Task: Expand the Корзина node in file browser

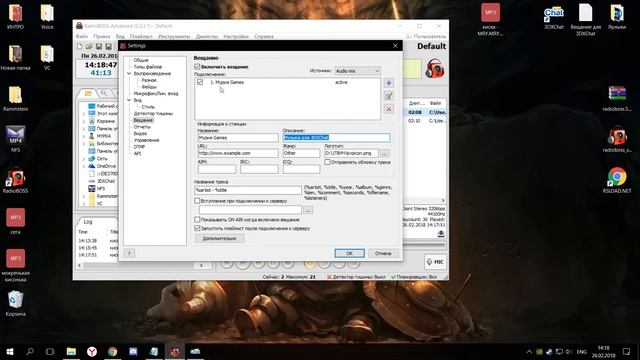Action: click(x=84, y=121)
